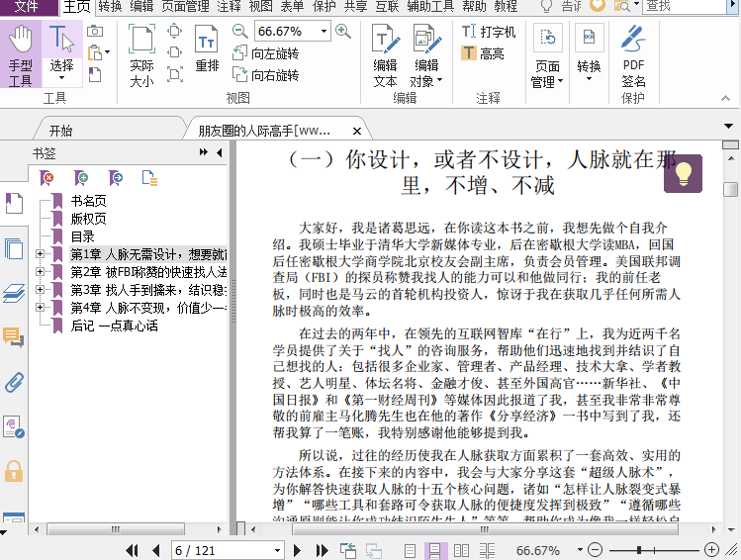The image size is (741, 560).
Task: Click the Find (查找) search field
Action: [684, 6]
